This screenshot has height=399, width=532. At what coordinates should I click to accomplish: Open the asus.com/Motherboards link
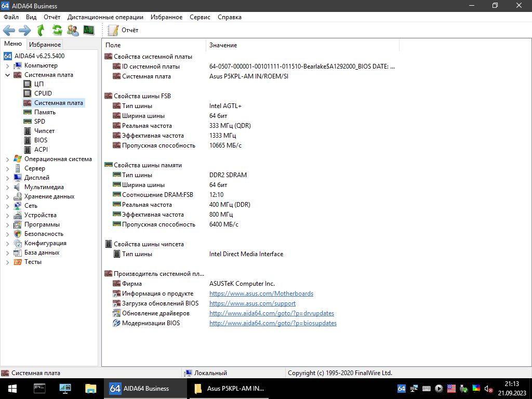[x=261, y=294]
